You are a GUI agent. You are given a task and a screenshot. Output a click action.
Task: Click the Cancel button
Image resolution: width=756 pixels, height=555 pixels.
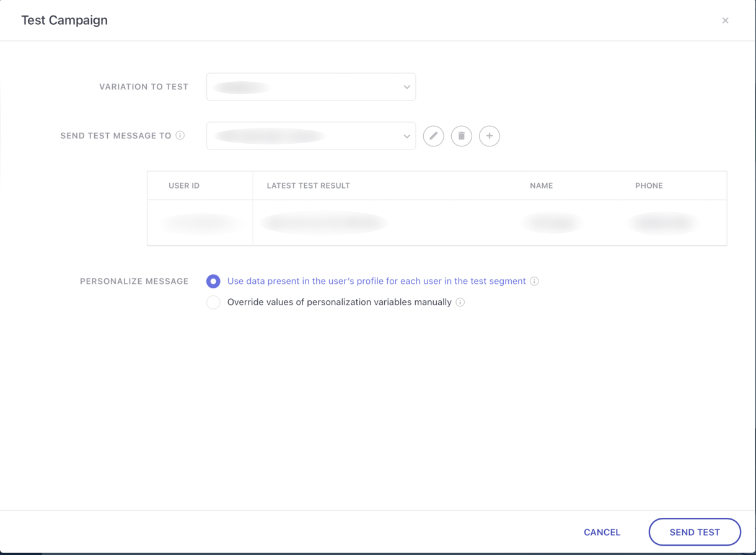click(602, 532)
